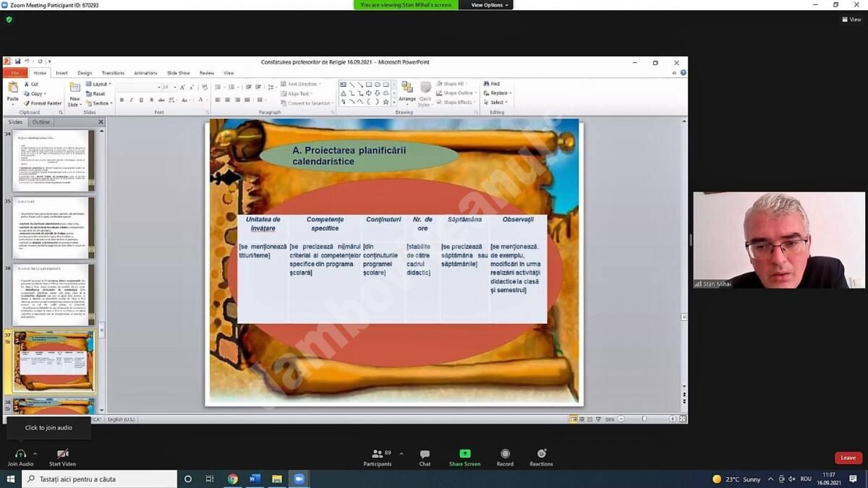Click Join Audio headphone icon in Zoom

click(20, 454)
